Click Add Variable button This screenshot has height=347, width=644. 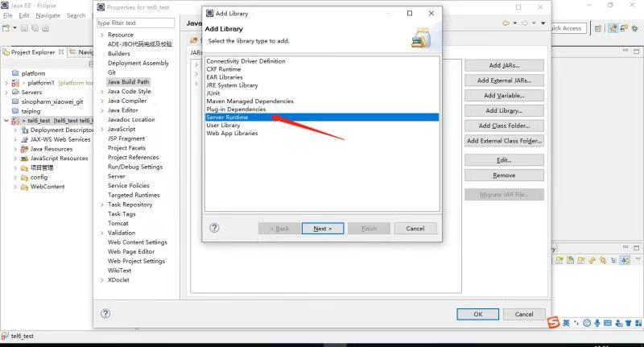[x=504, y=95]
